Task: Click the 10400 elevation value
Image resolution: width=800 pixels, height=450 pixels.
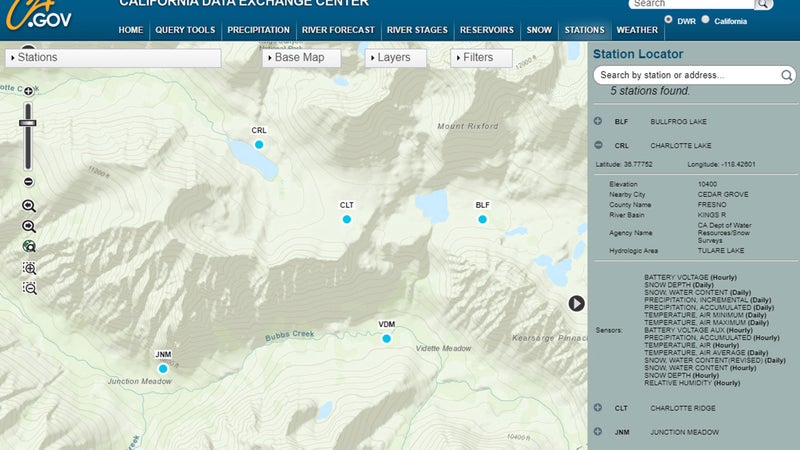Action: (x=707, y=184)
